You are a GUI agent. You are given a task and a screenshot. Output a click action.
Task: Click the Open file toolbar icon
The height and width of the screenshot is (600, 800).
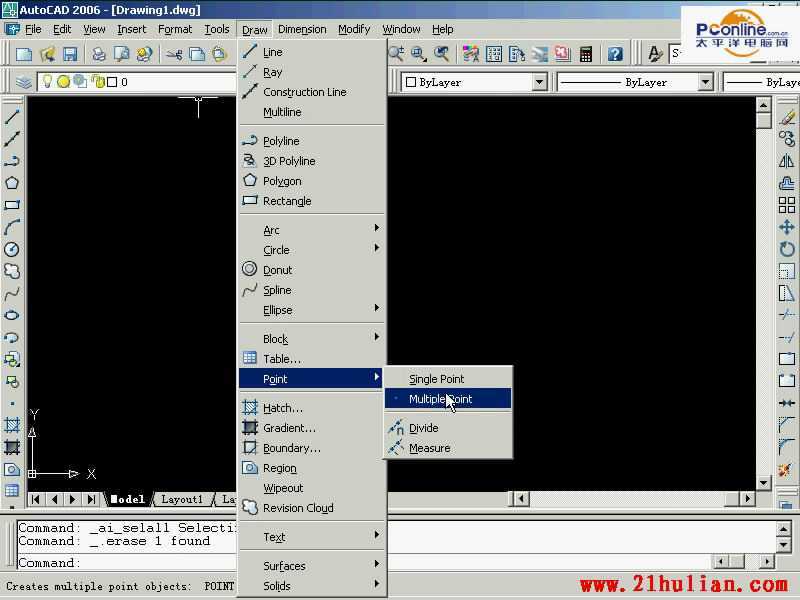[47, 54]
